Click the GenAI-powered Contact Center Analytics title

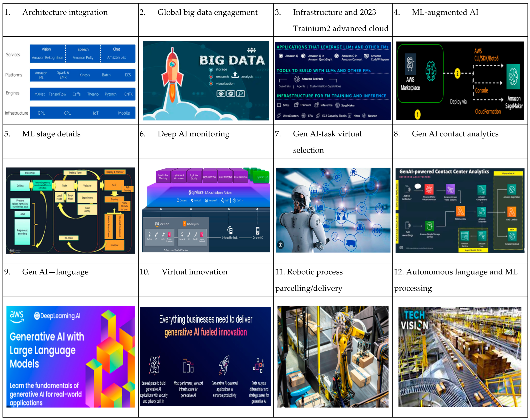coord(444,172)
